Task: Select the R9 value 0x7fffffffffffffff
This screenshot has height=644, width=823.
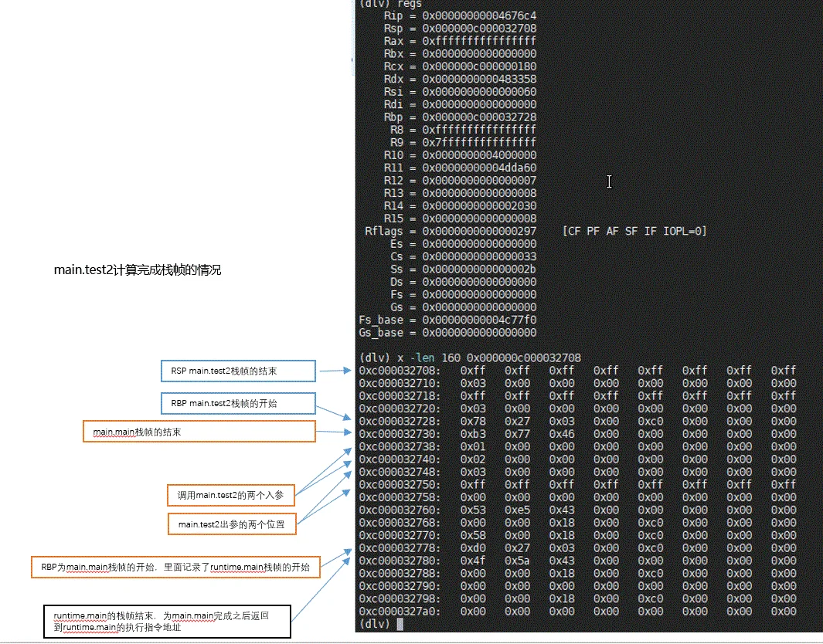Action: pyautogui.click(x=479, y=142)
